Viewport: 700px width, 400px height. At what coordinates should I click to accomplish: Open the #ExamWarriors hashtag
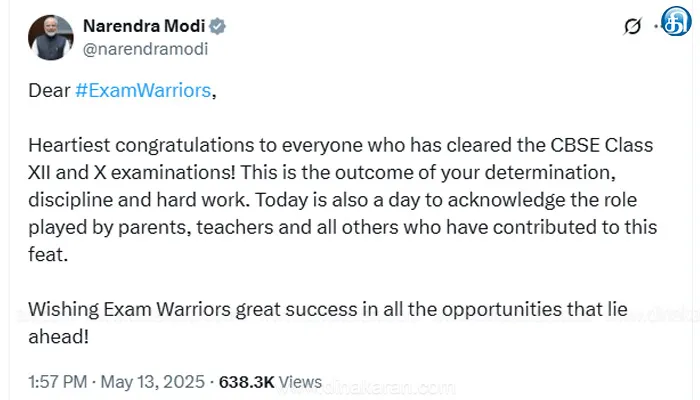click(143, 91)
